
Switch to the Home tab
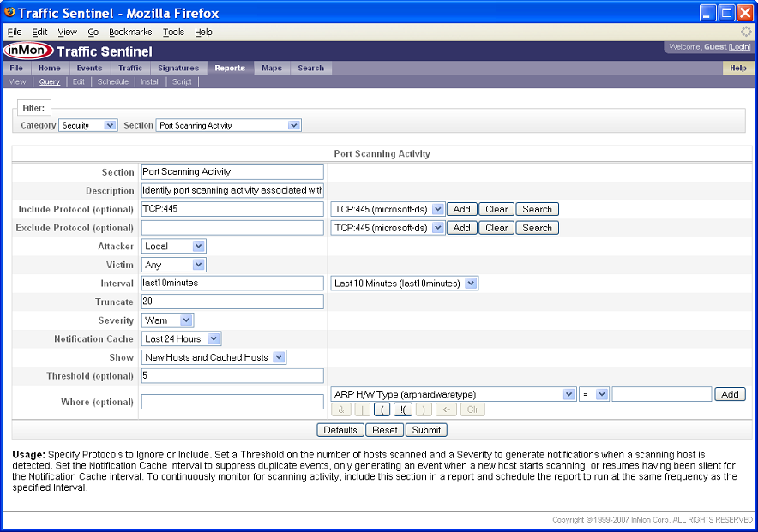50,68
